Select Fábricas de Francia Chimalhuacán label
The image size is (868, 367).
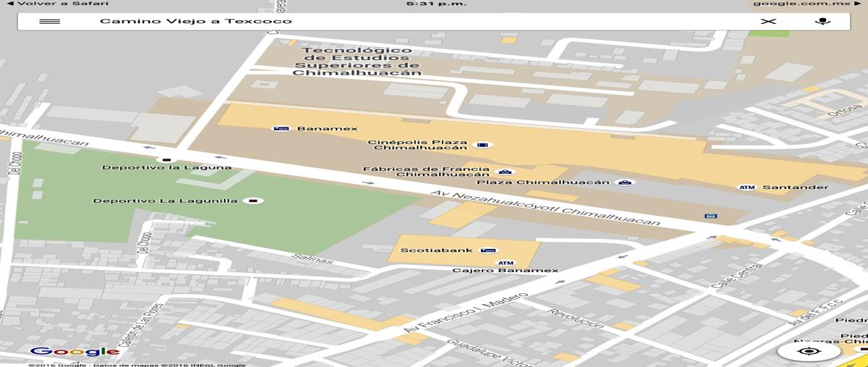427,172
